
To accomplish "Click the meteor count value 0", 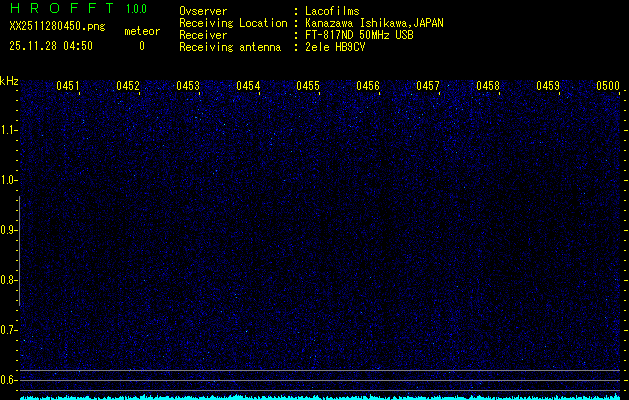I will (141, 46).
